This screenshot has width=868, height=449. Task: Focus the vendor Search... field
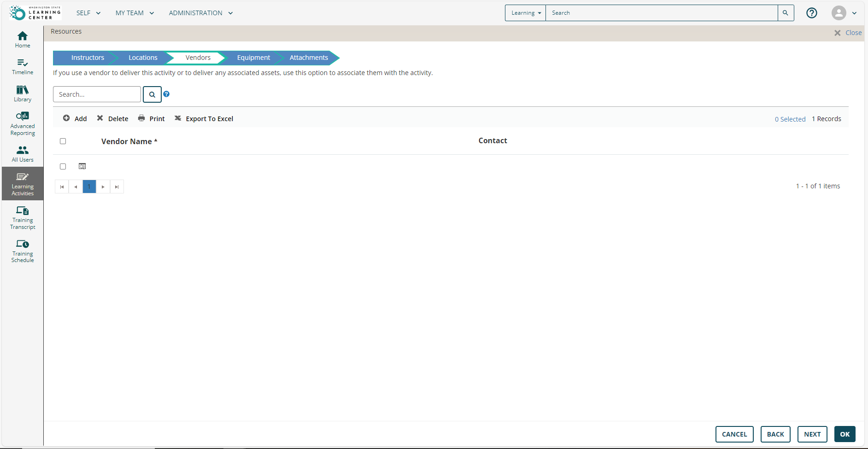(97, 94)
